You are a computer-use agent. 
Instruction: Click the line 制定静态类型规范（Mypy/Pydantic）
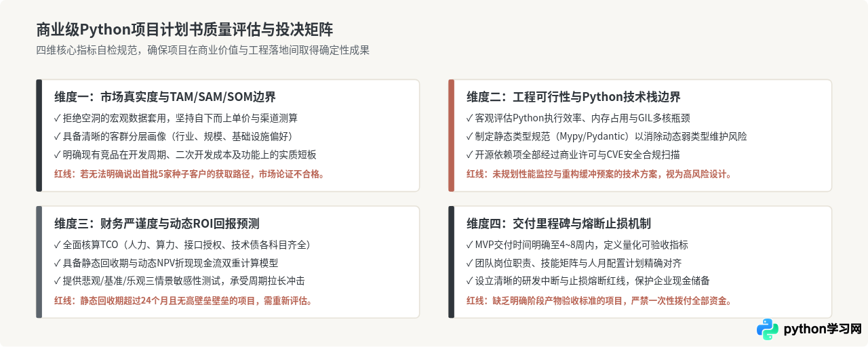pos(607,136)
